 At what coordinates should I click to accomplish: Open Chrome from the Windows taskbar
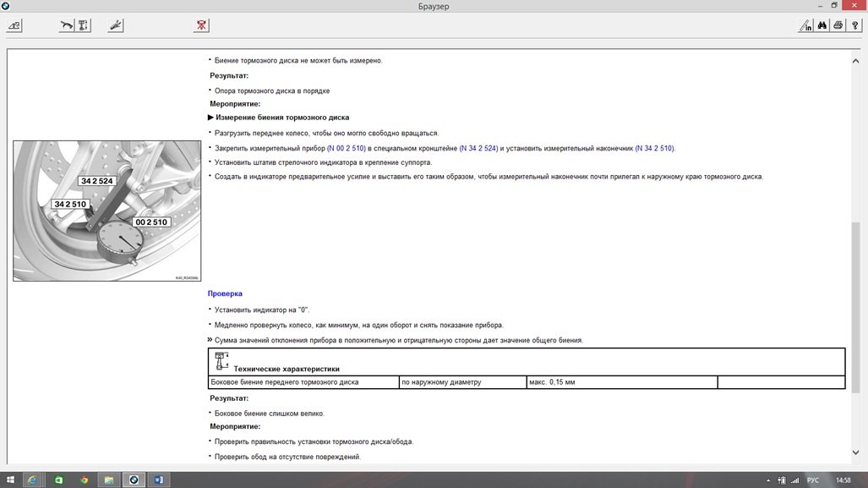tap(84, 480)
